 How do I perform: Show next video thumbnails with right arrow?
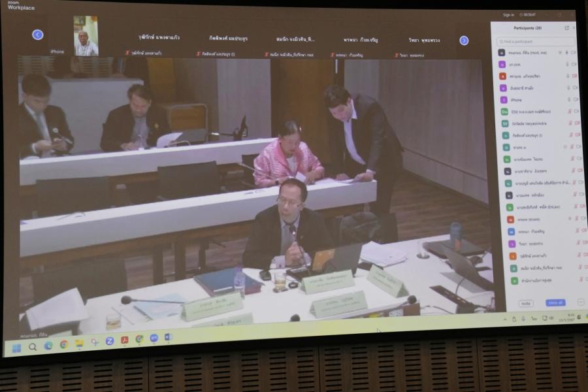click(x=464, y=41)
